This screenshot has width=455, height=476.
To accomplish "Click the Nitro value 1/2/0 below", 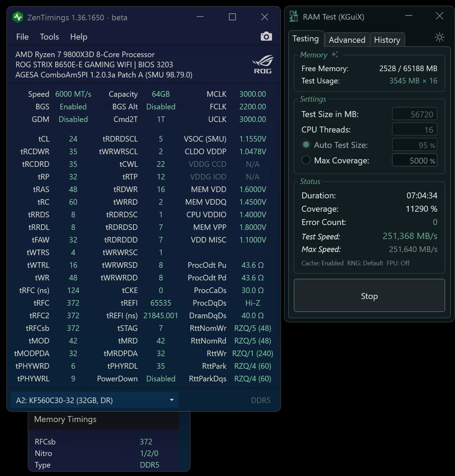I will point(149,453).
